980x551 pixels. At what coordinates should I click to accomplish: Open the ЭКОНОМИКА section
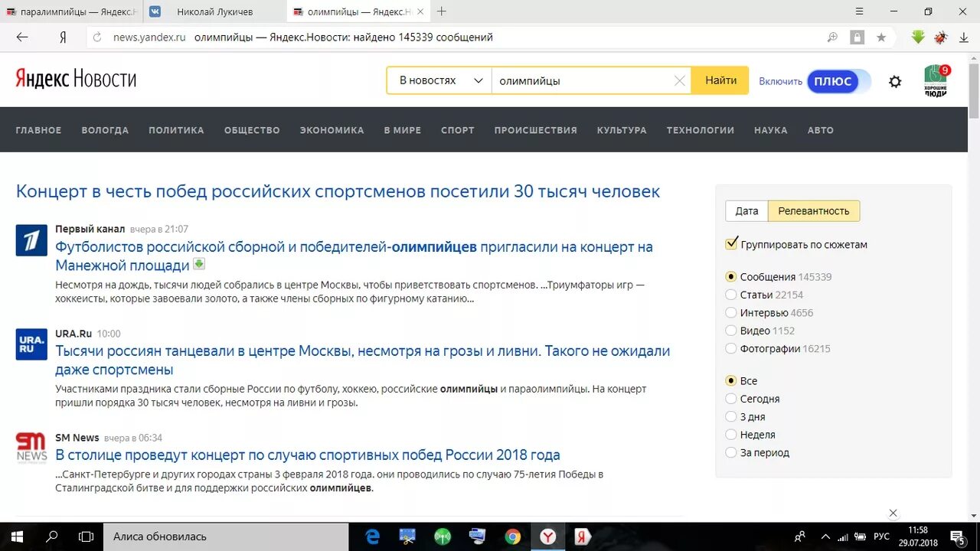pyautogui.click(x=332, y=130)
